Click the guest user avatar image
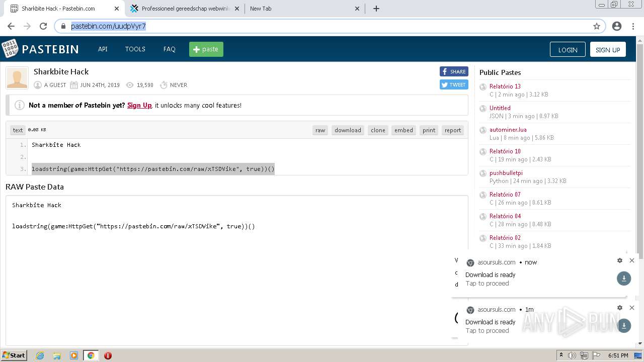The height and width of the screenshot is (362, 644). [17, 78]
